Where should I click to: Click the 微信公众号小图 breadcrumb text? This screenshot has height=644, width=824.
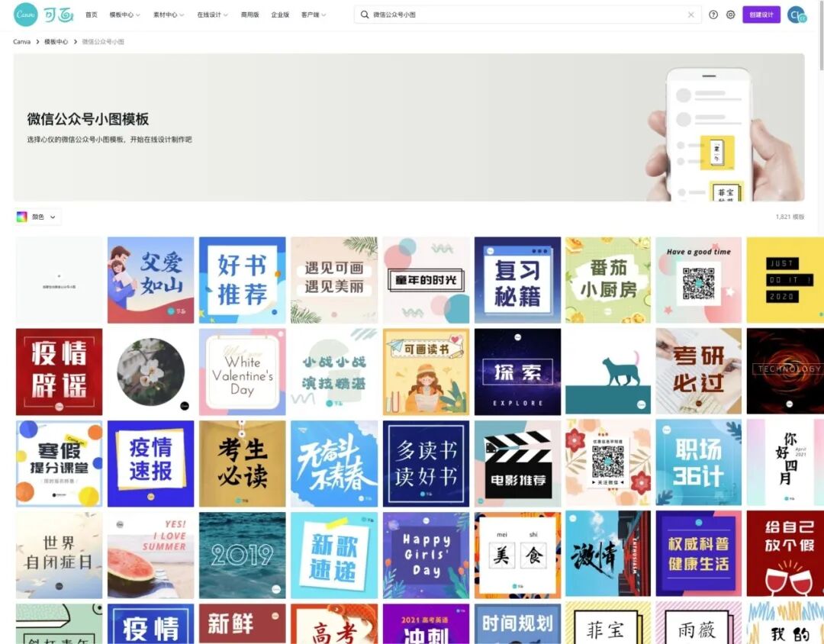click(103, 41)
